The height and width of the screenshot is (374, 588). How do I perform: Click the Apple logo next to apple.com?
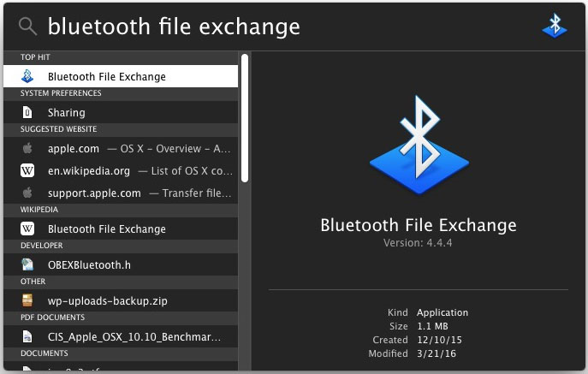27,148
